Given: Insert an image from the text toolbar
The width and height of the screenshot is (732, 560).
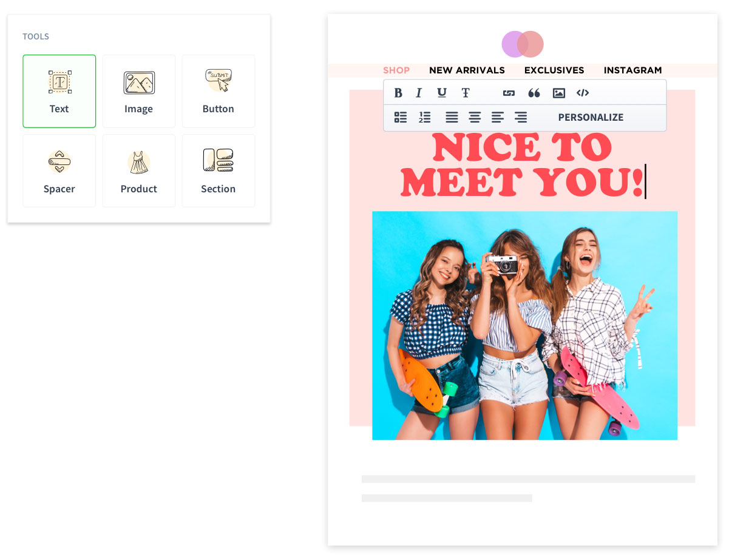Looking at the screenshot, I should coord(559,93).
